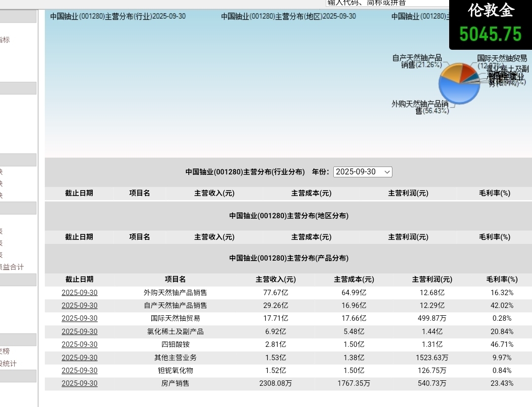This screenshot has height=407, width=532.
Task: Click 毛利率(%) header in the industry table
Action: [495, 193]
